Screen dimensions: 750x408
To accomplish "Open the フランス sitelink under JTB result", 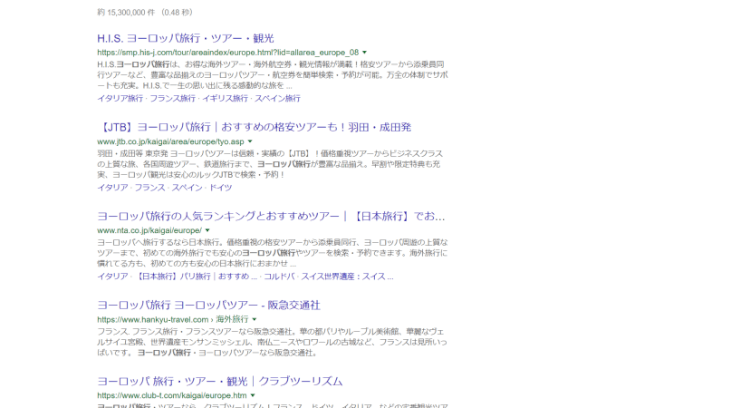I will (x=150, y=187).
